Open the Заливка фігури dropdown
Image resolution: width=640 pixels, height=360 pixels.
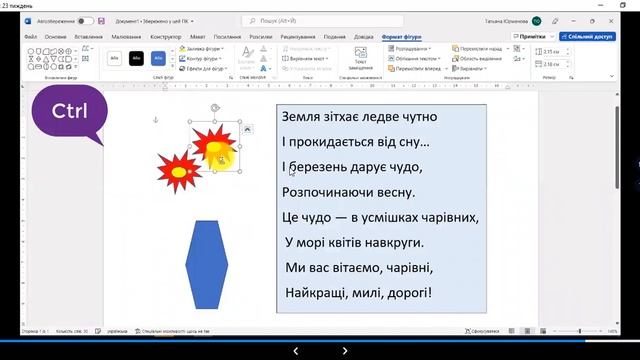pyautogui.click(x=202, y=49)
